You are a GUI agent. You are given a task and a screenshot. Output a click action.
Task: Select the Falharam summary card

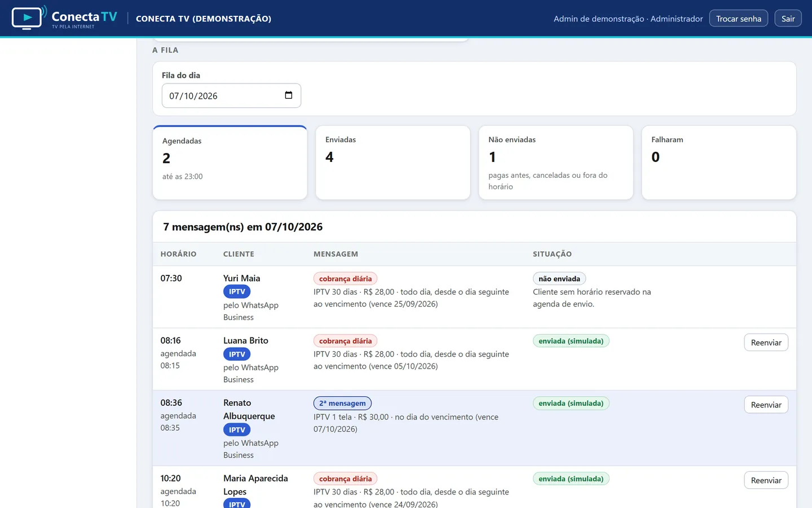point(719,163)
